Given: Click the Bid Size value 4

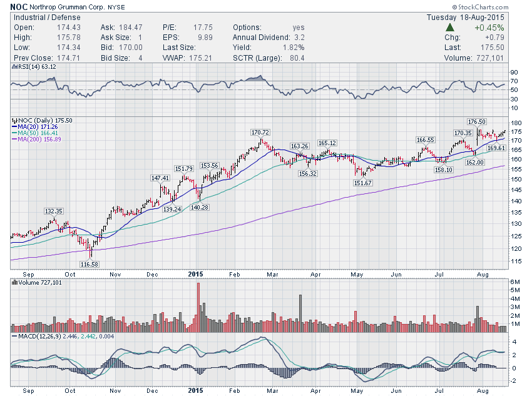Looking at the screenshot, I should click(140, 58).
